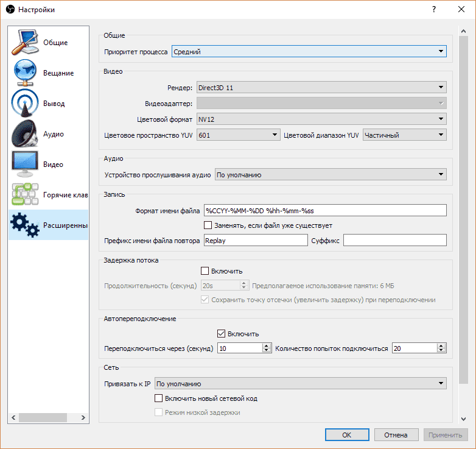
Task: Disable auto-reconnect Включить checkbox
Action: coord(222,334)
